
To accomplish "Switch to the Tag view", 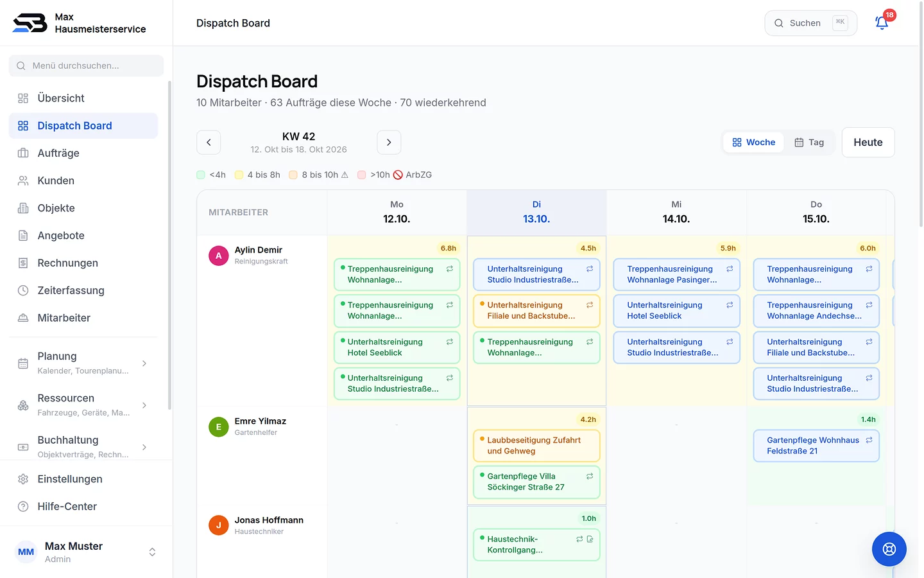I will [x=809, y=143].
